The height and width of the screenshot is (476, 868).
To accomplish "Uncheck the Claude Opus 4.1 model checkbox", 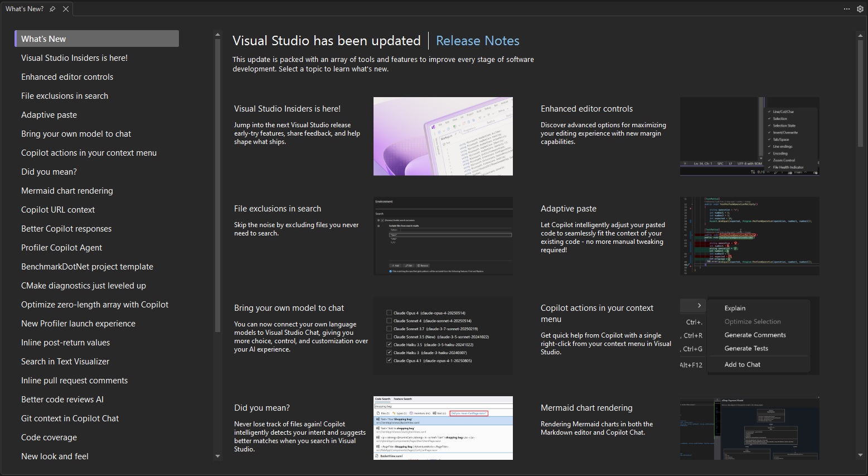I will point(389,361).
